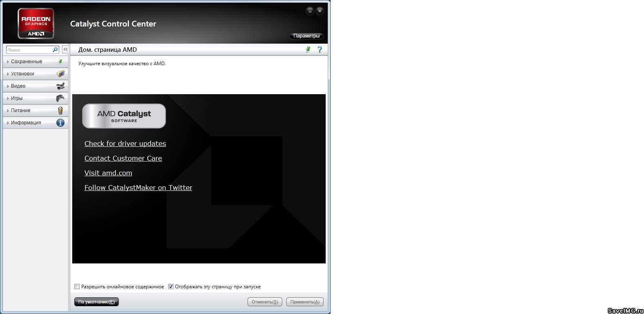
Task: Minimize the Catalyst Control Center window
Action: point(310,11)
